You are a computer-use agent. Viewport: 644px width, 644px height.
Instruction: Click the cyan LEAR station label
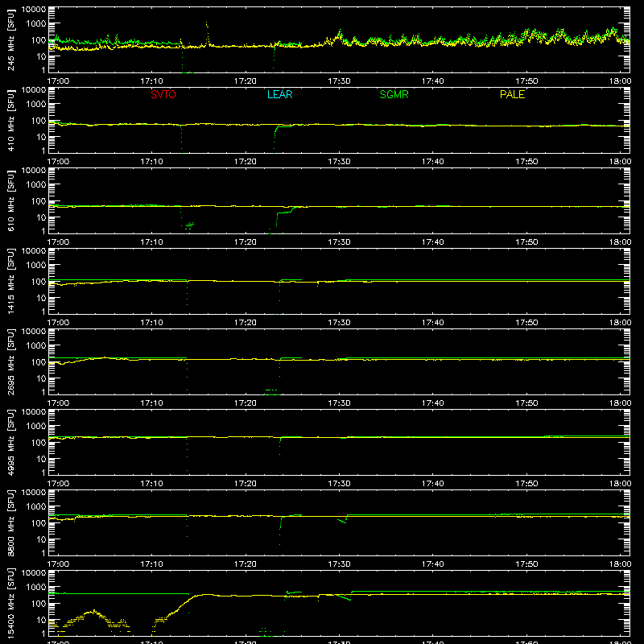[279, 94]
